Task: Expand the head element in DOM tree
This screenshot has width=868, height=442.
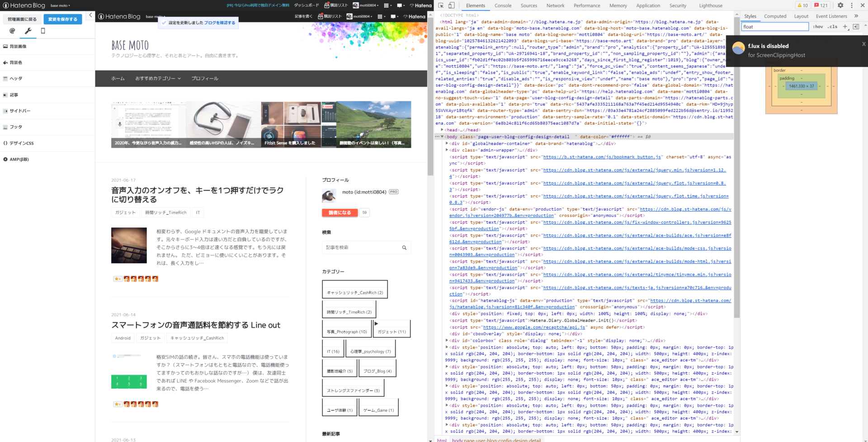Action: pyautogui.click(x=442, y=130)
